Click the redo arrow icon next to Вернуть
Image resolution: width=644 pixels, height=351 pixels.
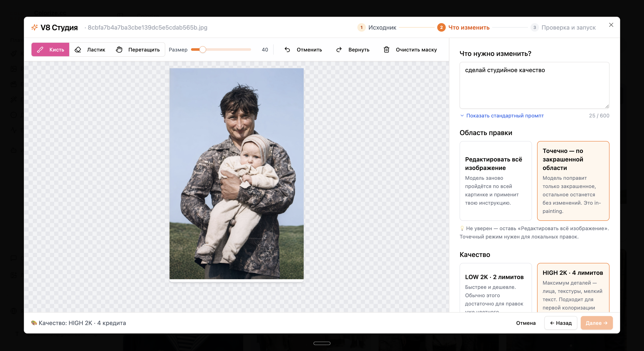[x=339, y=50]
